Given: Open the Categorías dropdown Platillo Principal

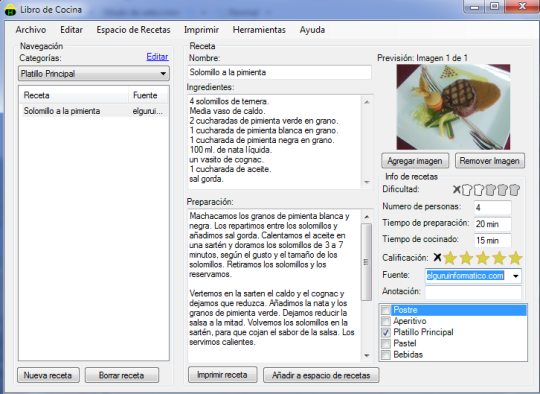Looking at the screenshot, I should 94,73.
